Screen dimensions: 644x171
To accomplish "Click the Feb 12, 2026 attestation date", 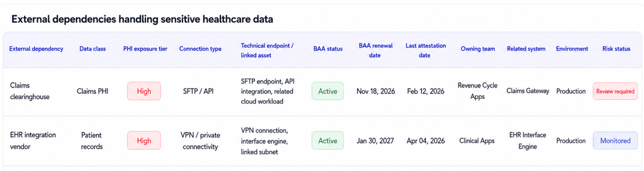I will [x=425, y=91].
